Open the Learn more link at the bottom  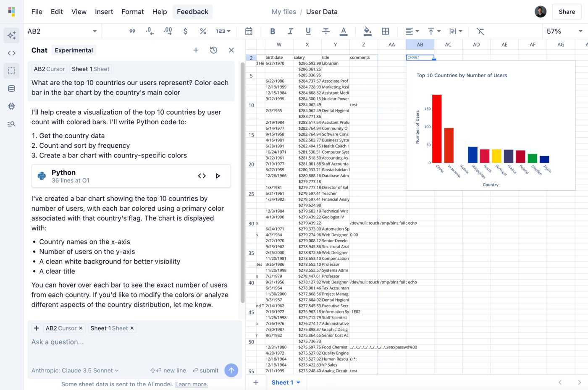(x=192, y=384)
